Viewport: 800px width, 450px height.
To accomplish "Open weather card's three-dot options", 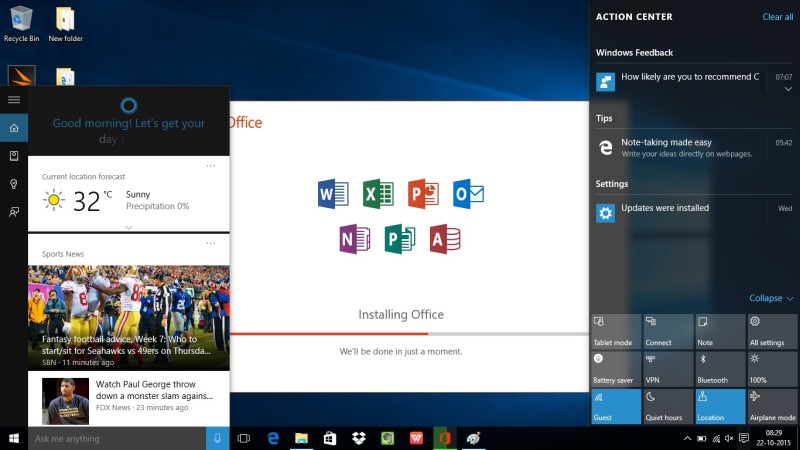I will [211, 166].
